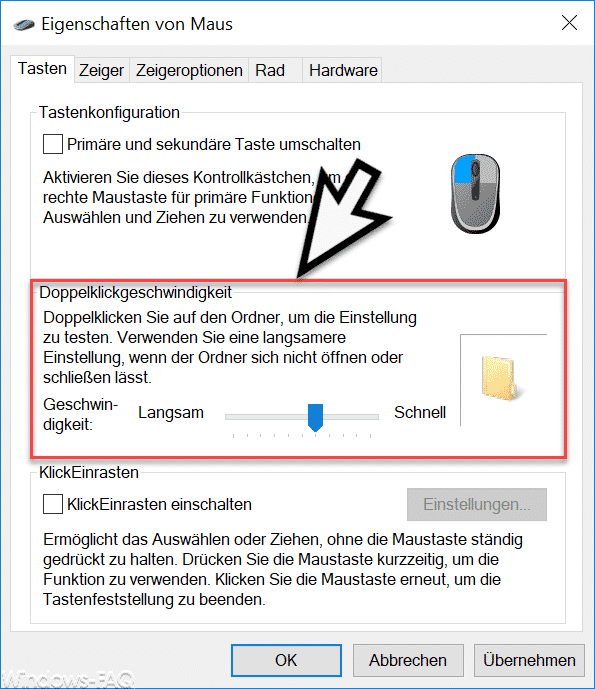The image size is (595, 689).
Task: Click the OK button
Action: coord(286,660)
